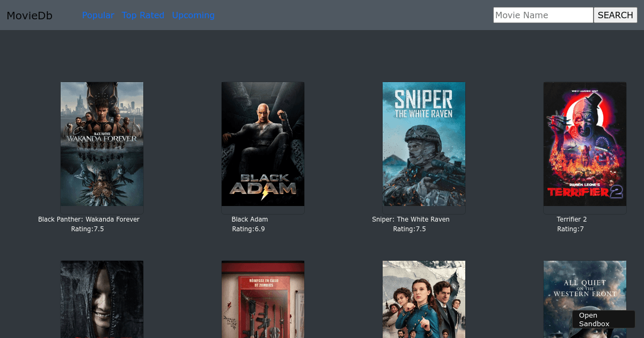Open the Upcoming movies section

pyautogui.click(x=193, y=15)
